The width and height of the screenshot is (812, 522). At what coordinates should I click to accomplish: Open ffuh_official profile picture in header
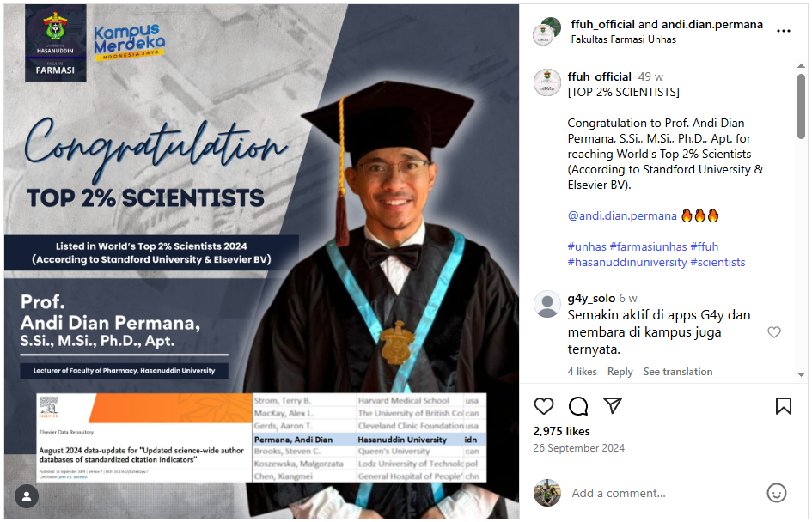tap(547, 31)
